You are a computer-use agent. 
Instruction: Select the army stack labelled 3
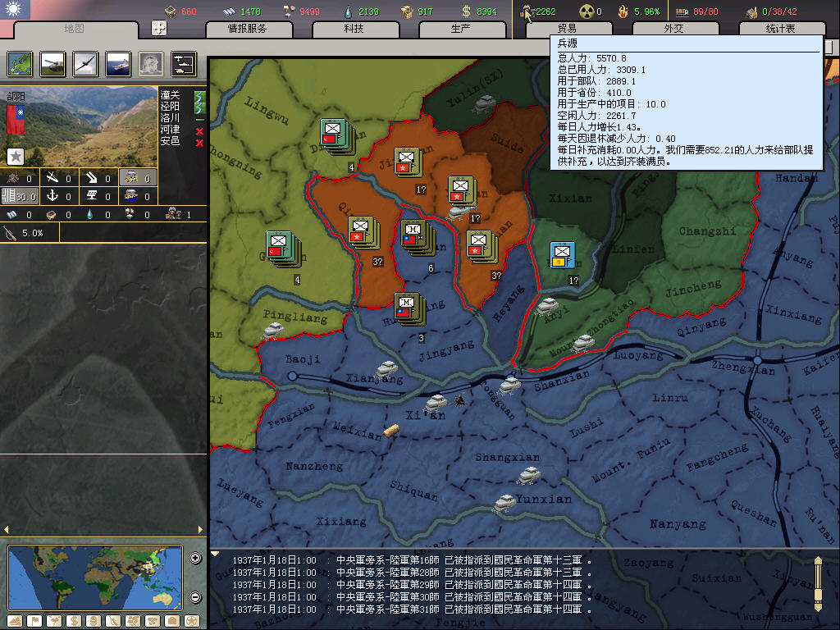pyautogui.click(x=410, y=308)
